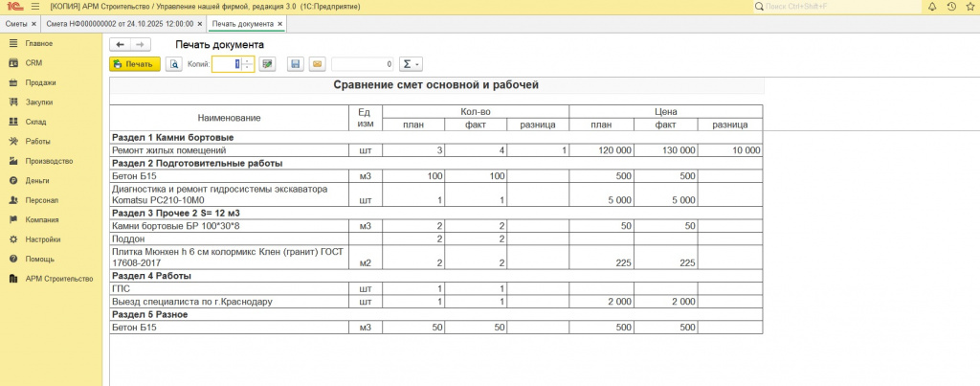Select the Цена column group header
The image size is (980, 386).
[666, 112]
